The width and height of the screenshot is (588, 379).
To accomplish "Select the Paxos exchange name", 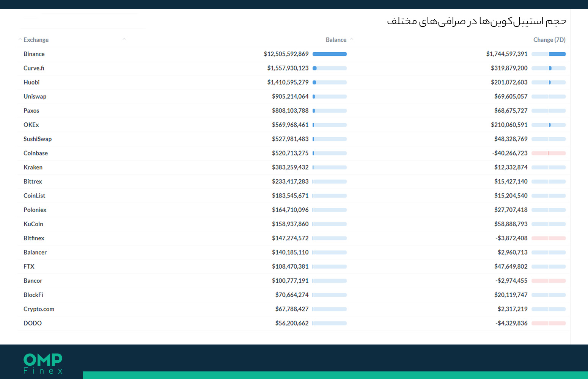I will [x=31, y=111].
